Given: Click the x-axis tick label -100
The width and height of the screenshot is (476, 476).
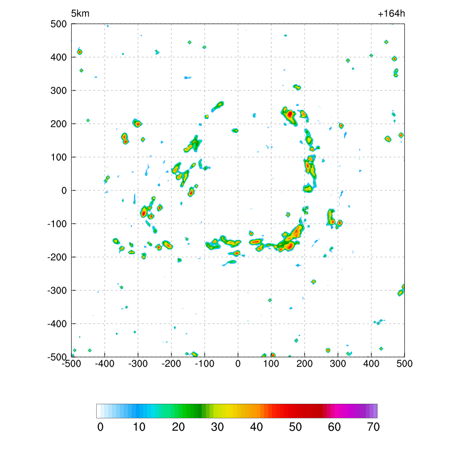Looking at the screenshot, I should click(205, 364).
